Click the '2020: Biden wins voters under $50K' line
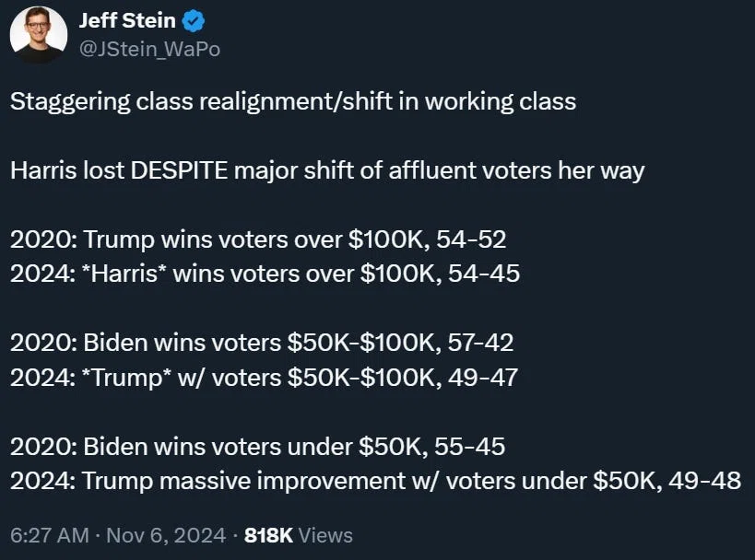755x560 pixels. coord(257,447)
